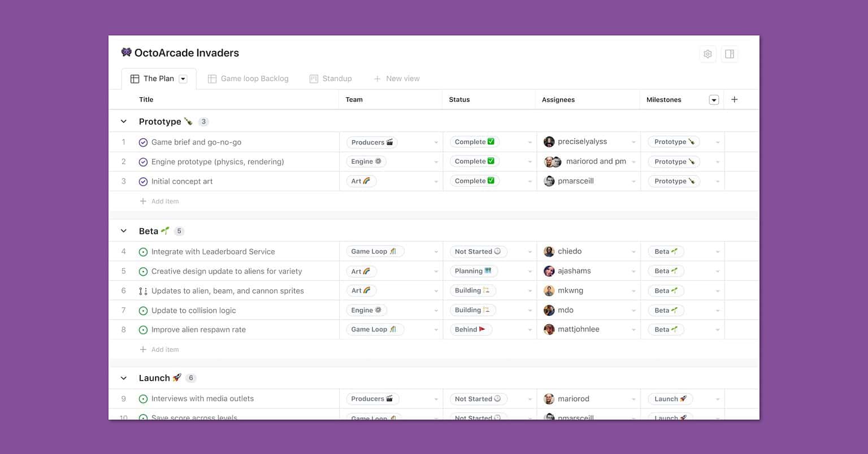868x454 pixels.
Task: Toggle the side panel layout icon
Action: pos(730,54)
